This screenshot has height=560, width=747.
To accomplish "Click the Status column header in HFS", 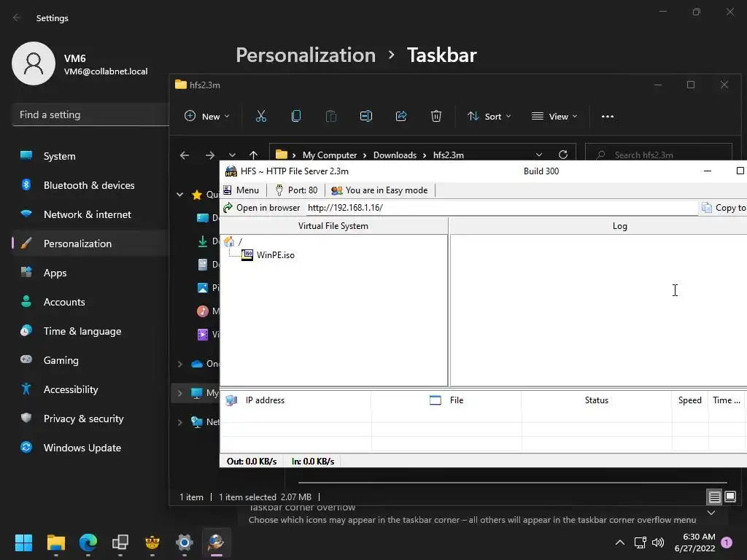I will [x=597, y=400].
